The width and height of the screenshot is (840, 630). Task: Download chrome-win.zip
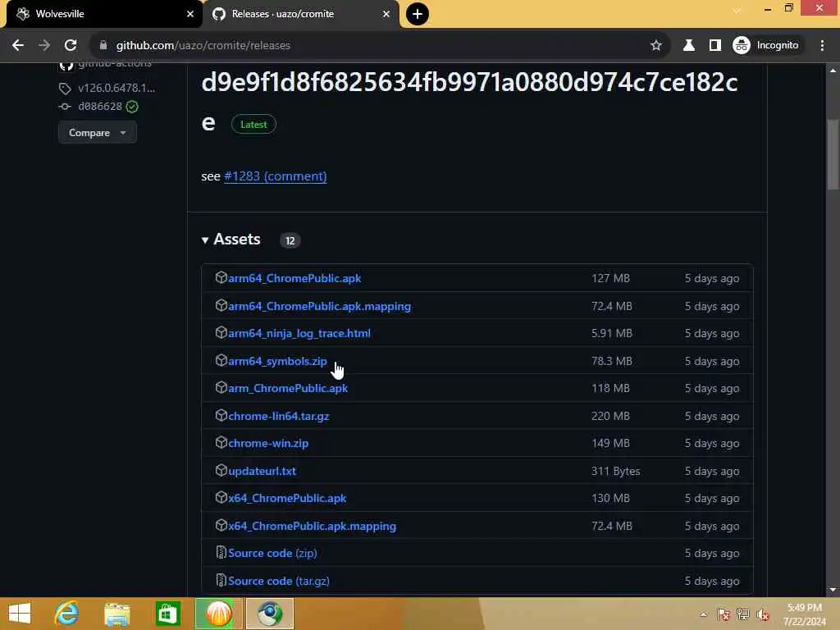pyautogui.click(x=268, y=444)
